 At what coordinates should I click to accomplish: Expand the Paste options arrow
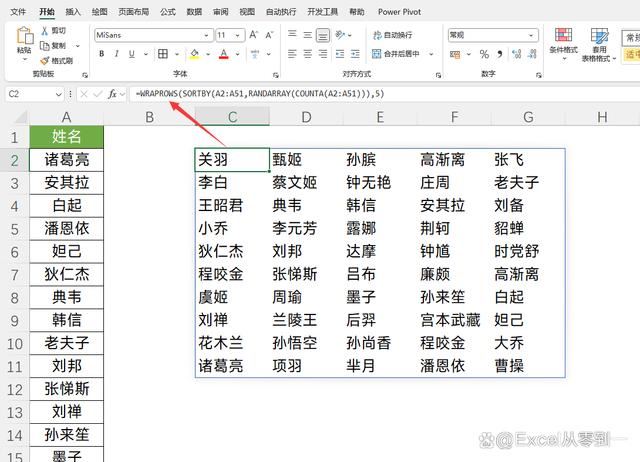24,59
